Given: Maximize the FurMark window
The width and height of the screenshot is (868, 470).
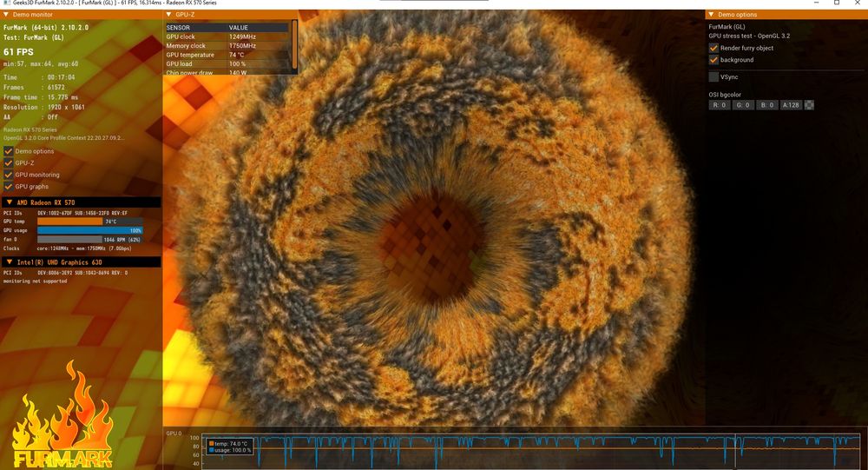Looking at the screenshot, I should pyautogui.click(x=837, y=3).
